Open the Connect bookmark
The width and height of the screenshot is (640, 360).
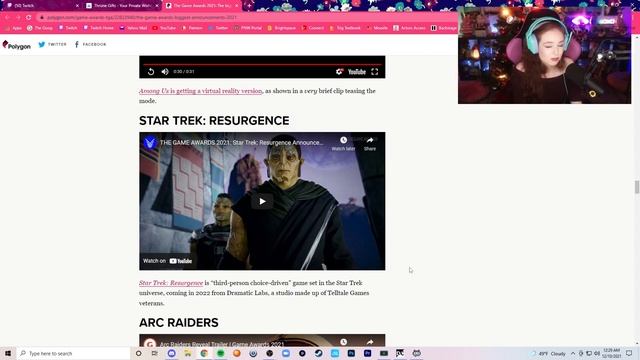(x=313, y=28)
